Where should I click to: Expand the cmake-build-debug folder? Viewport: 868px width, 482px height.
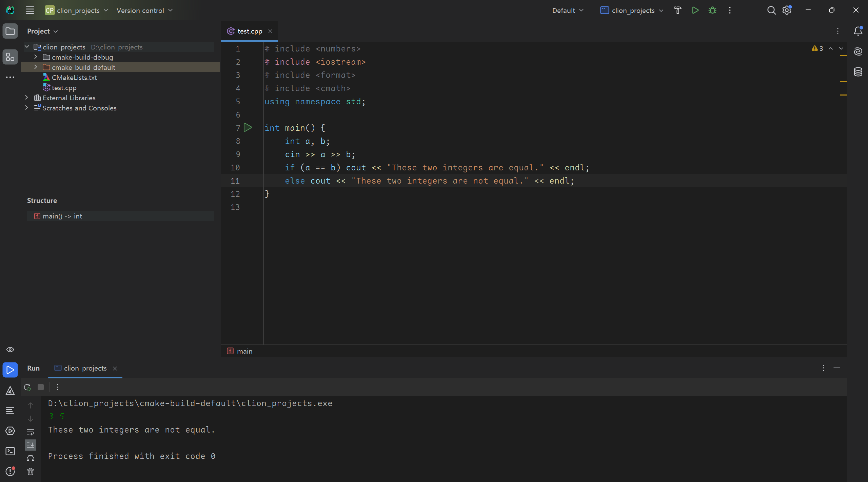tap(36, 57)
